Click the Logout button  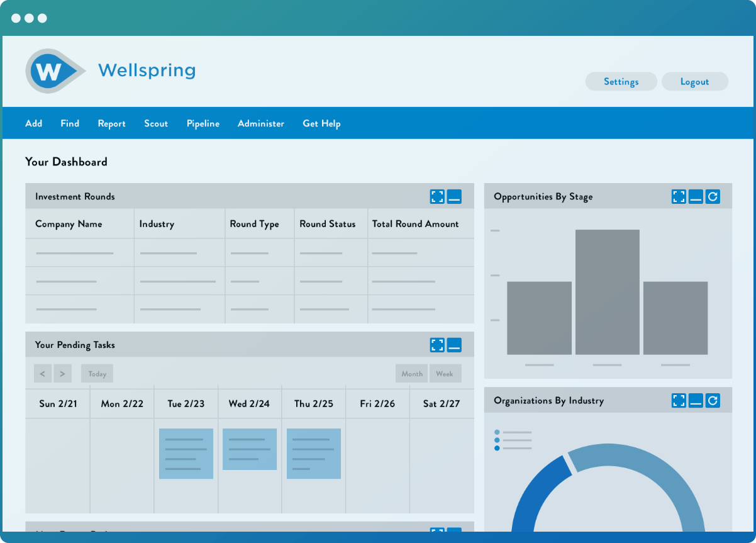tap(695, 82)
